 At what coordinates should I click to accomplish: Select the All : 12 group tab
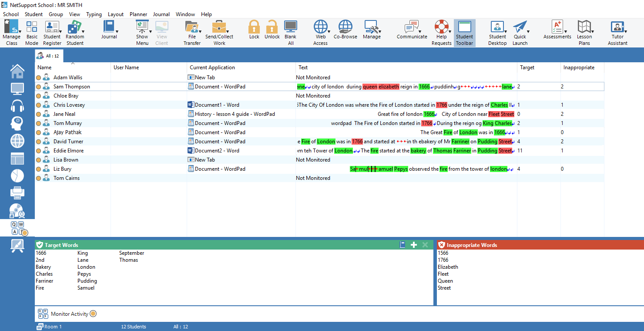click(49, 56)
